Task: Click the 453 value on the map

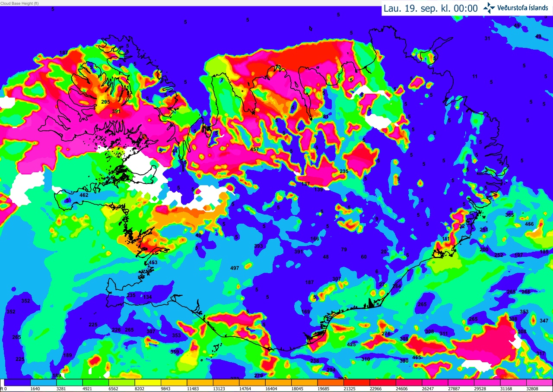Action: tap(153, 262)
